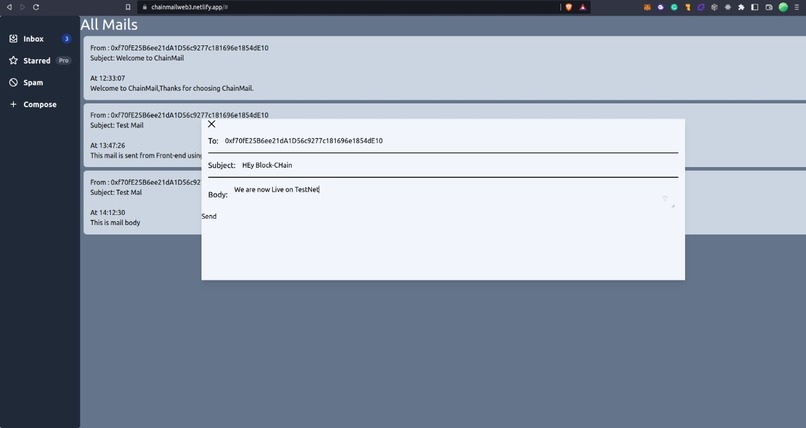Screen dimensions: 806x428
Task: Focus the Subject input field
Action: [x=459, y=165]
